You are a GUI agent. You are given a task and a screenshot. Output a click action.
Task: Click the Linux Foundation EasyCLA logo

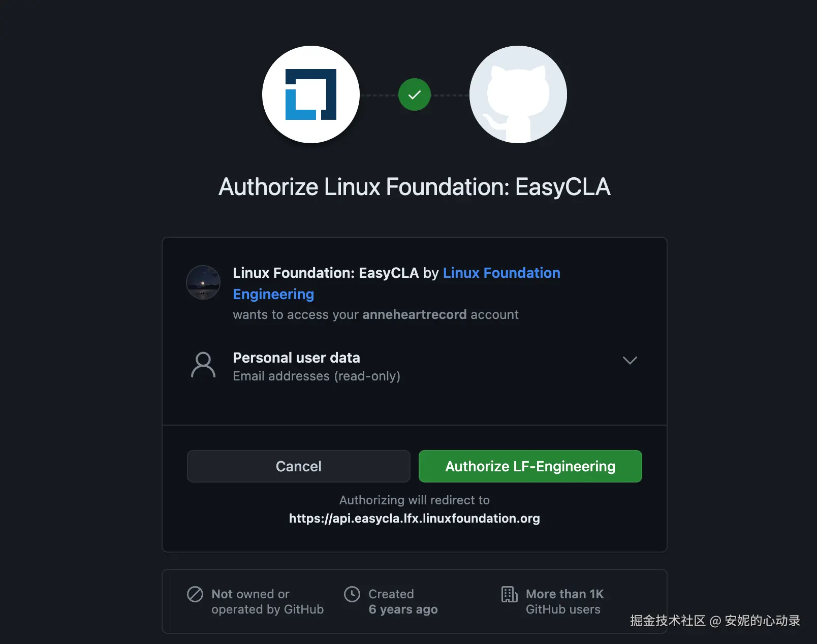(311, 94)
